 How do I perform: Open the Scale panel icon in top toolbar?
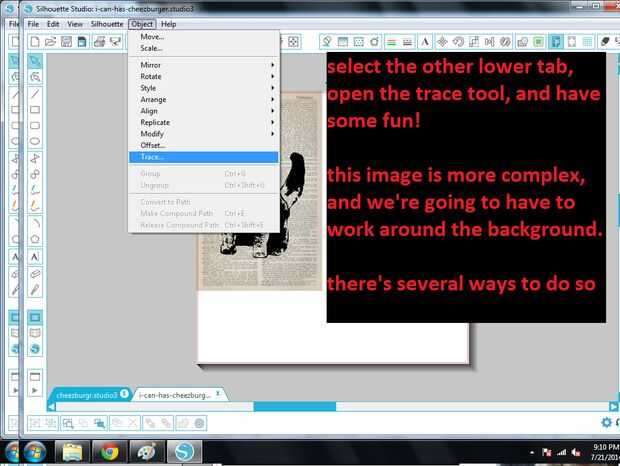tap(474, 42)
